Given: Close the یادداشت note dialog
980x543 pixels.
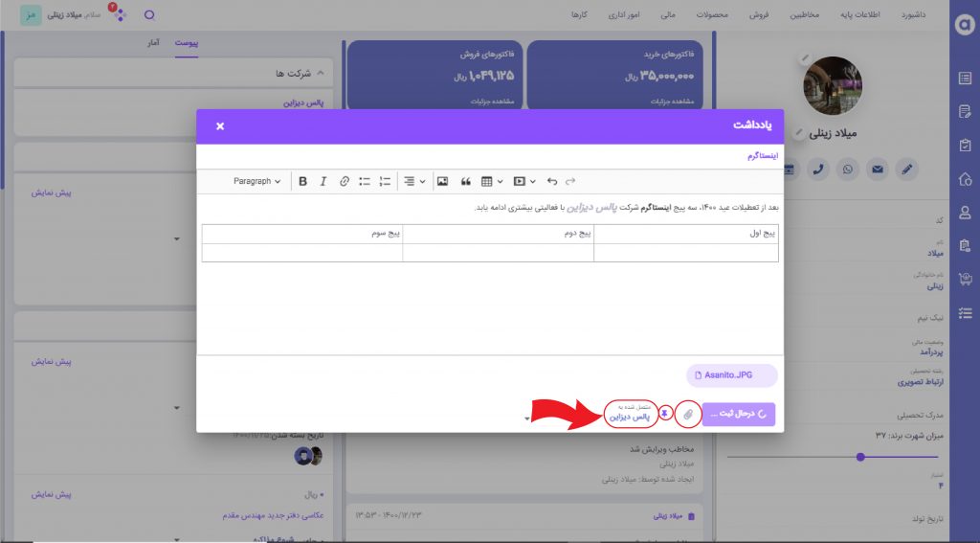Looking at the screenshot, I should tap(220, 125).
